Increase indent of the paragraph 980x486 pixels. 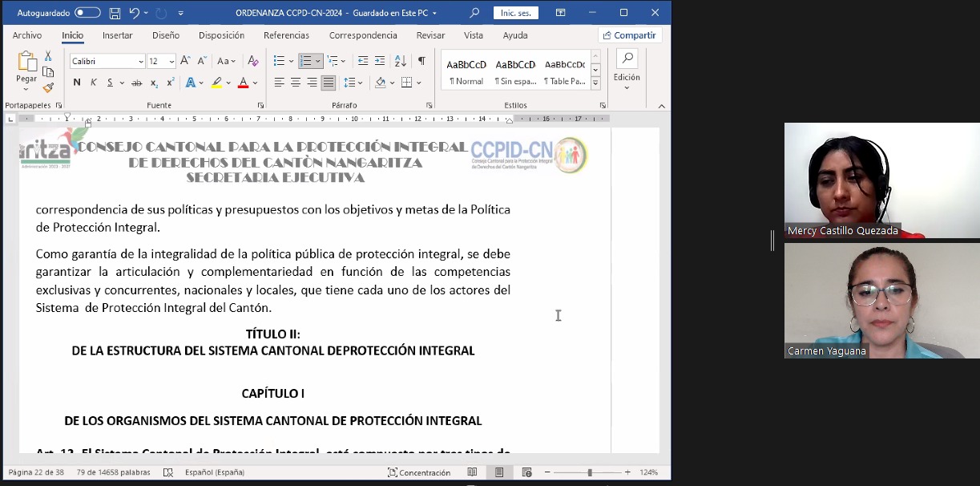click(x=380, y=61)
